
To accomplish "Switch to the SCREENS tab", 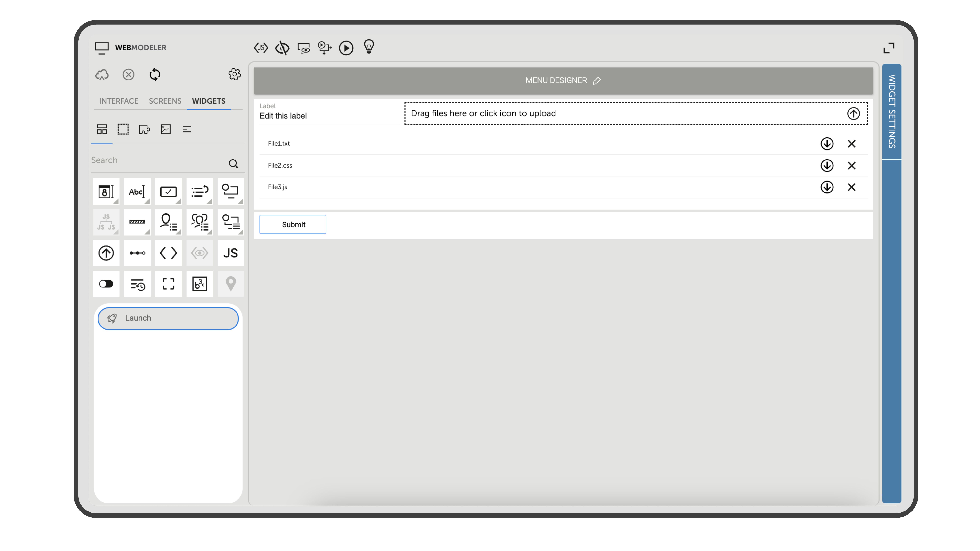I will point(165,101).
